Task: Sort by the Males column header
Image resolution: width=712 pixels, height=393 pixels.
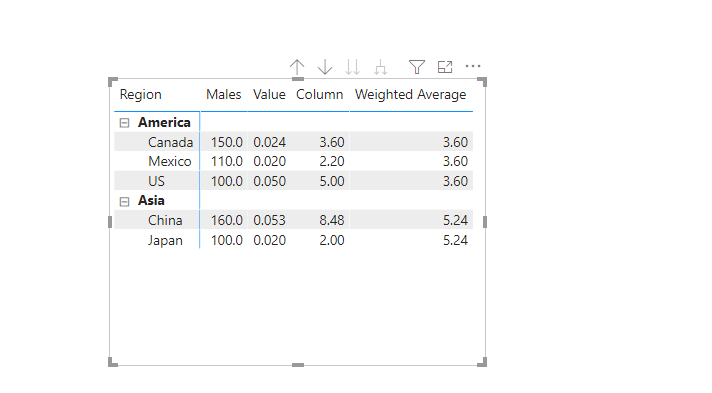Action: (x=224, y=95)
